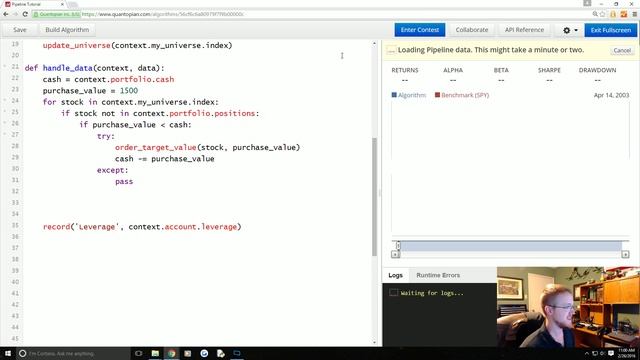This screenshot has height=360, width=640.
Task: Click the document-with-pencil taskbar icon
Action: [221, 353]
